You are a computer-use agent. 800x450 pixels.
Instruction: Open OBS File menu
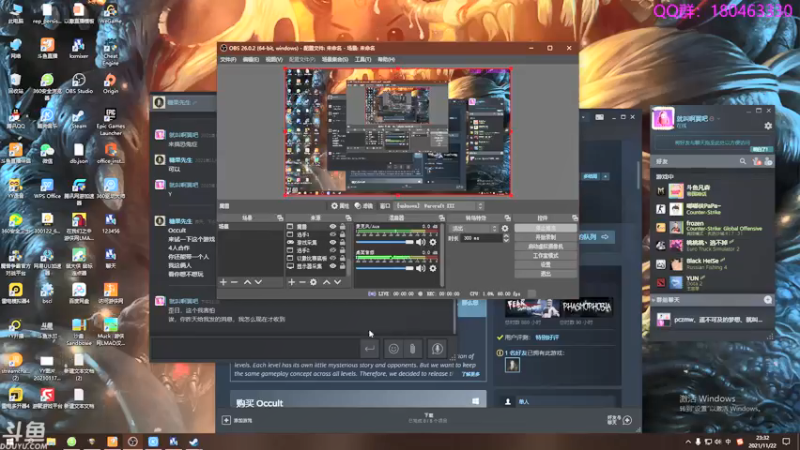(x=228, y=60)
